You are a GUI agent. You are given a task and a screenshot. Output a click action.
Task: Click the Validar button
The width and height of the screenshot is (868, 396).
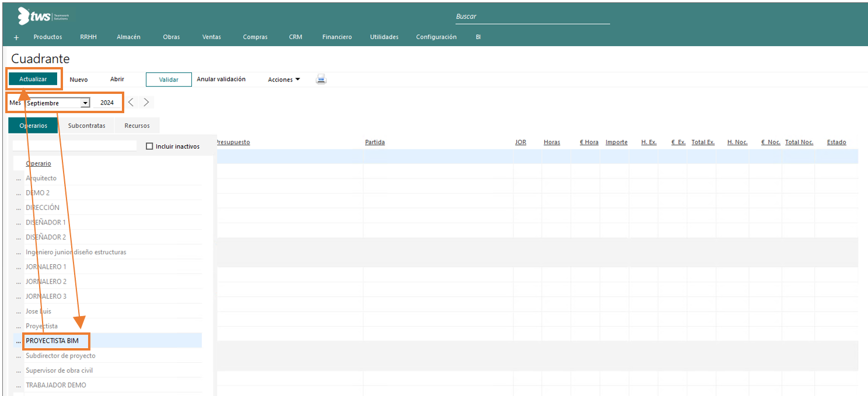[169, 79]
